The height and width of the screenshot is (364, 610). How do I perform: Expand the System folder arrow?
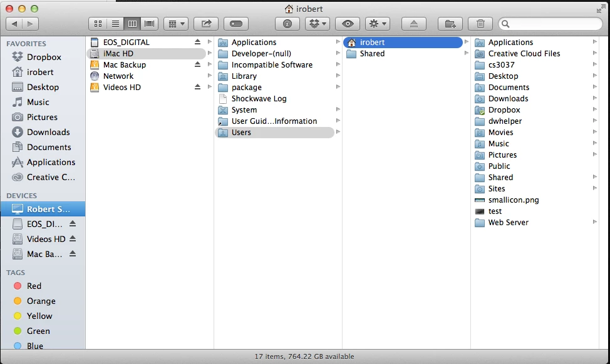(x=338, y=109)
